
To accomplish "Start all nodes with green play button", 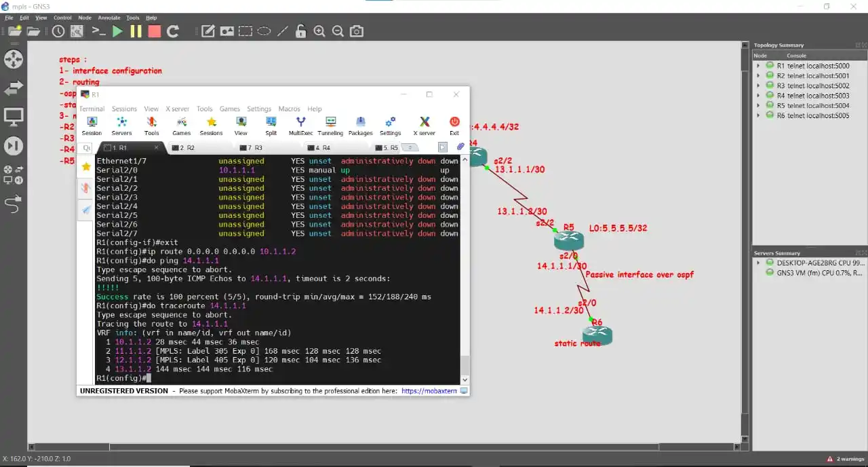I will (117, 31).
